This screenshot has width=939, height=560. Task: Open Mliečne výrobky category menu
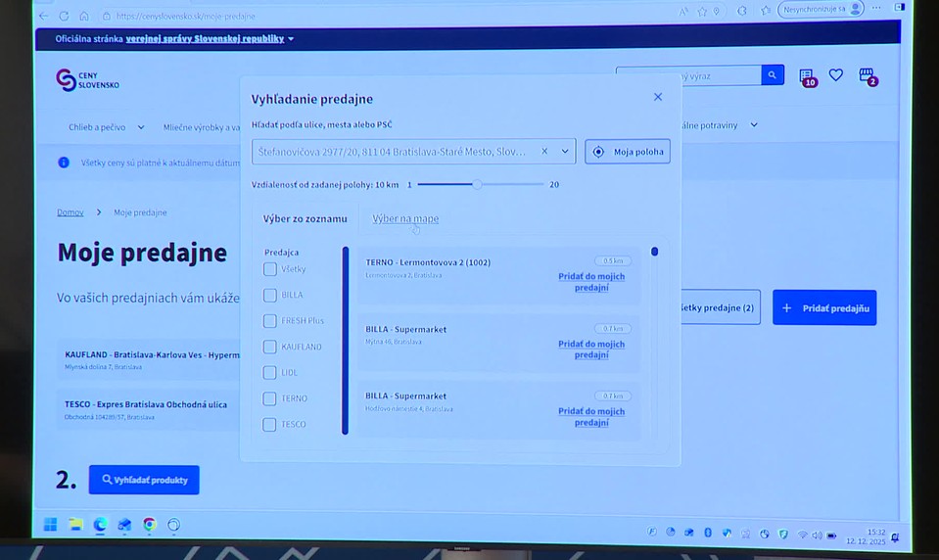202,127
